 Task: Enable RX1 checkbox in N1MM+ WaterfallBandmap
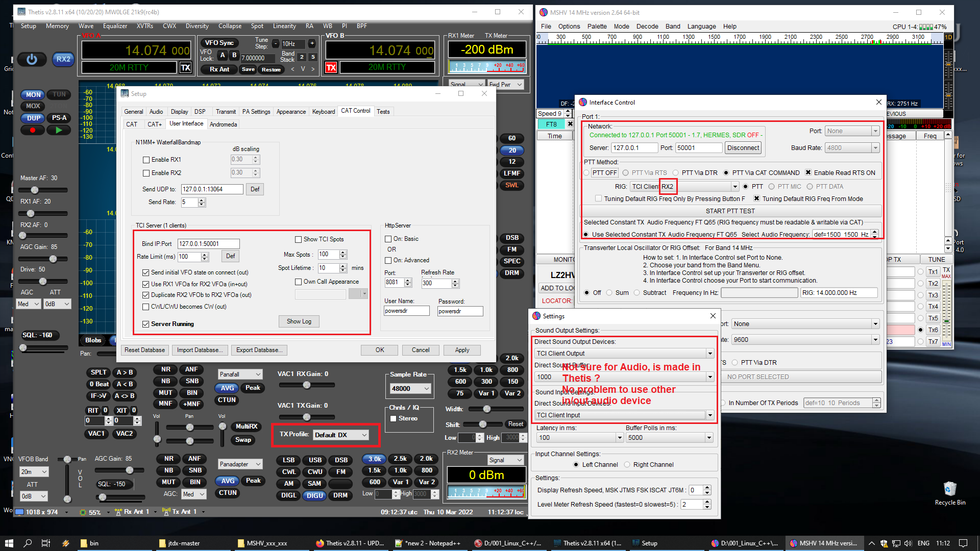point(146,160)
